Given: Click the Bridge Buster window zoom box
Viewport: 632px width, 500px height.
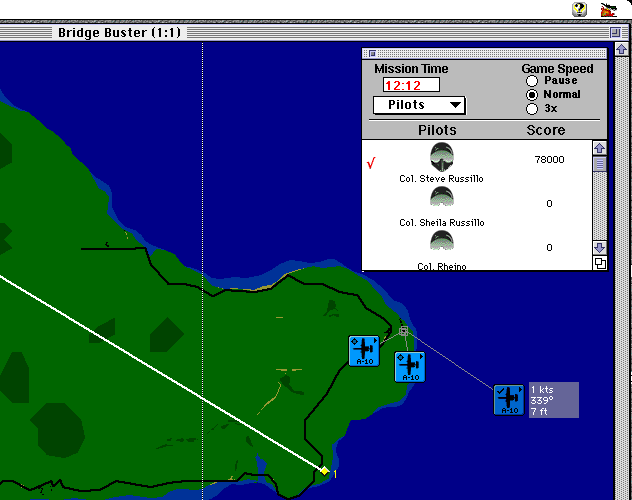Looking at the screenshot, I should [x=615, y=33].
